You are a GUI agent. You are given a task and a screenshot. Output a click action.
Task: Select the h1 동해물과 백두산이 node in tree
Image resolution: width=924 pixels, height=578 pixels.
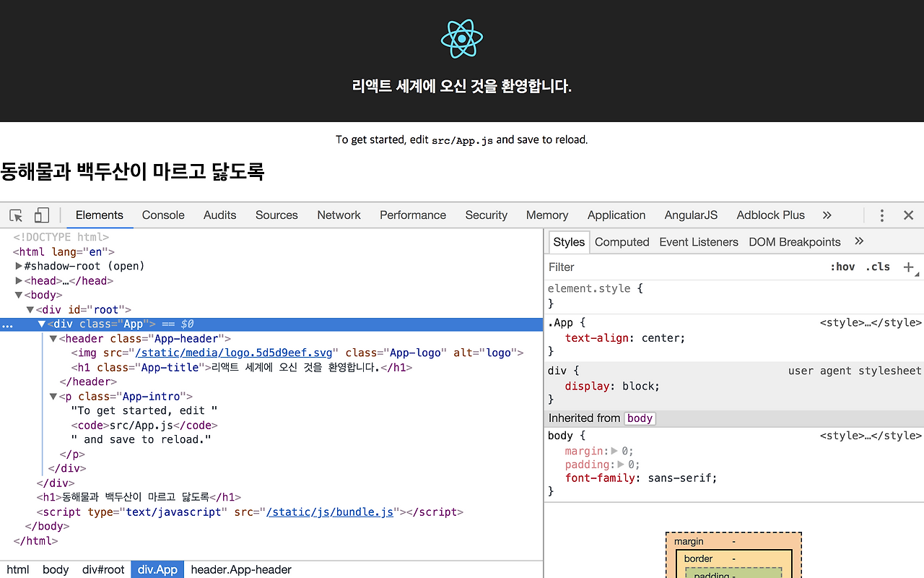[139, 498]
